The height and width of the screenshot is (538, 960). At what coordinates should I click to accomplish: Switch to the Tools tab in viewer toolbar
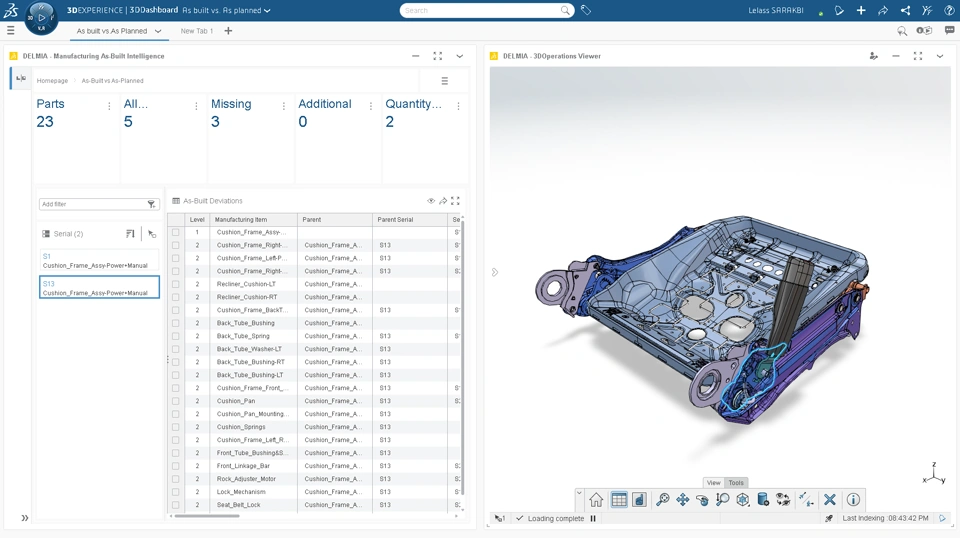click(736, 482)
